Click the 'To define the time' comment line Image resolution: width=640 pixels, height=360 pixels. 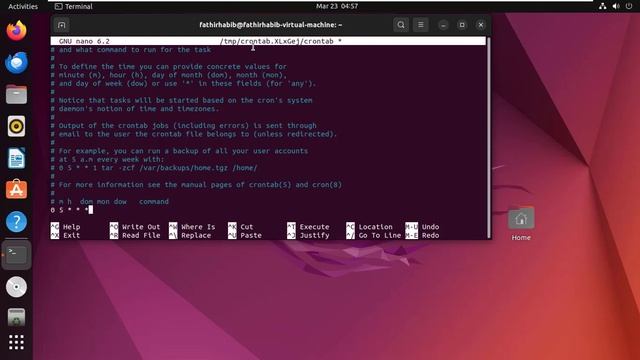click(x=169, y=67)
